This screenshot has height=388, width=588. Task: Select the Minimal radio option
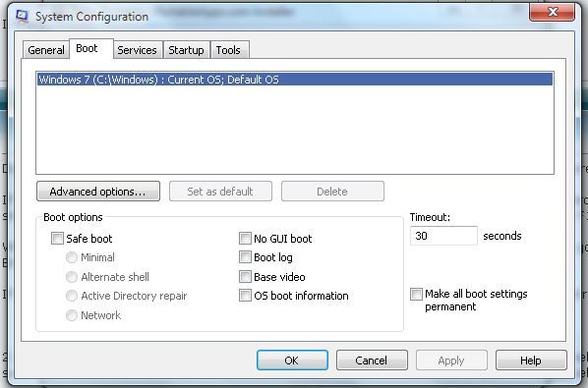coord(71,257)
